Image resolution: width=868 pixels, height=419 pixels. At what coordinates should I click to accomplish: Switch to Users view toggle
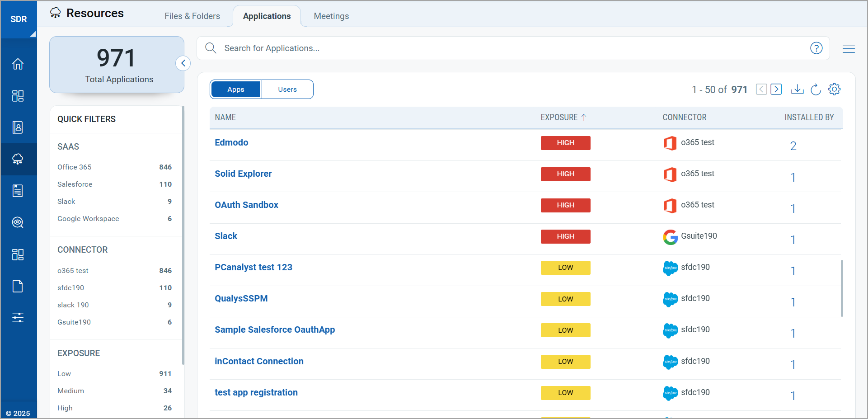(x=287, y=89)
